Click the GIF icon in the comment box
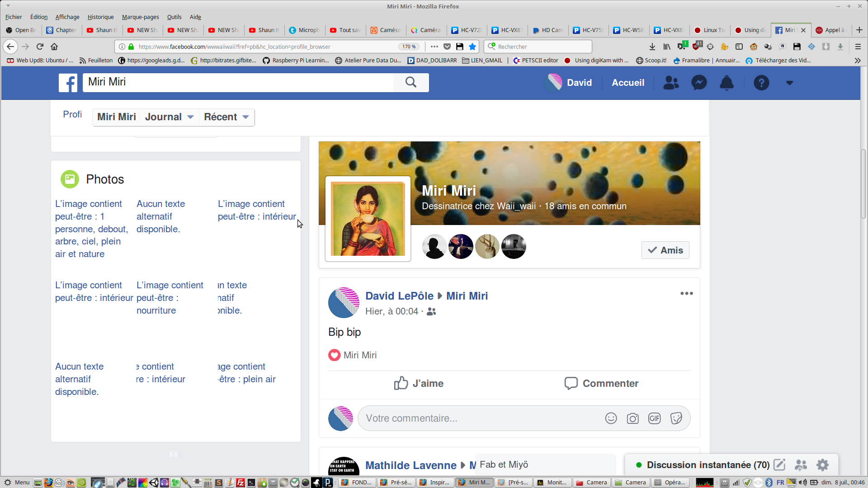Viewport: 868px width, 488px height. [654, 418]
